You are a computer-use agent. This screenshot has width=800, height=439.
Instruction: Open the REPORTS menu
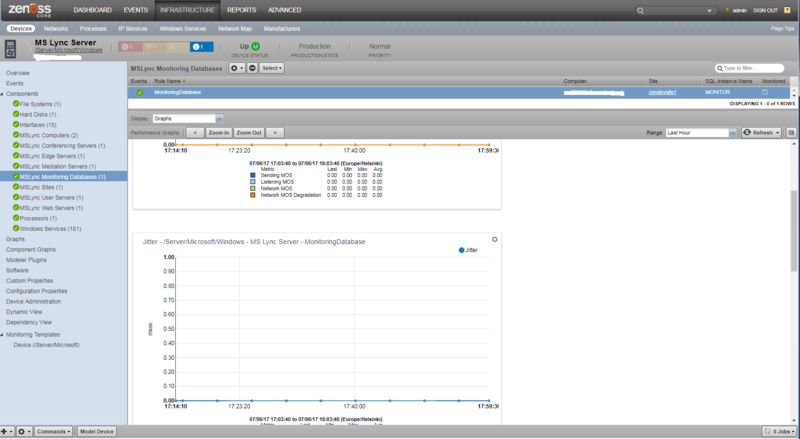pos(241,10)
